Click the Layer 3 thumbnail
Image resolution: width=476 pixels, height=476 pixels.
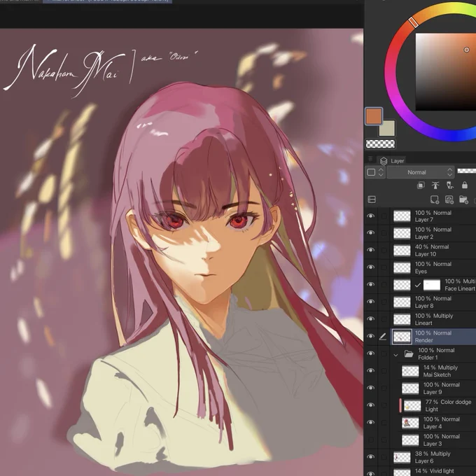[x=410, y=440]
